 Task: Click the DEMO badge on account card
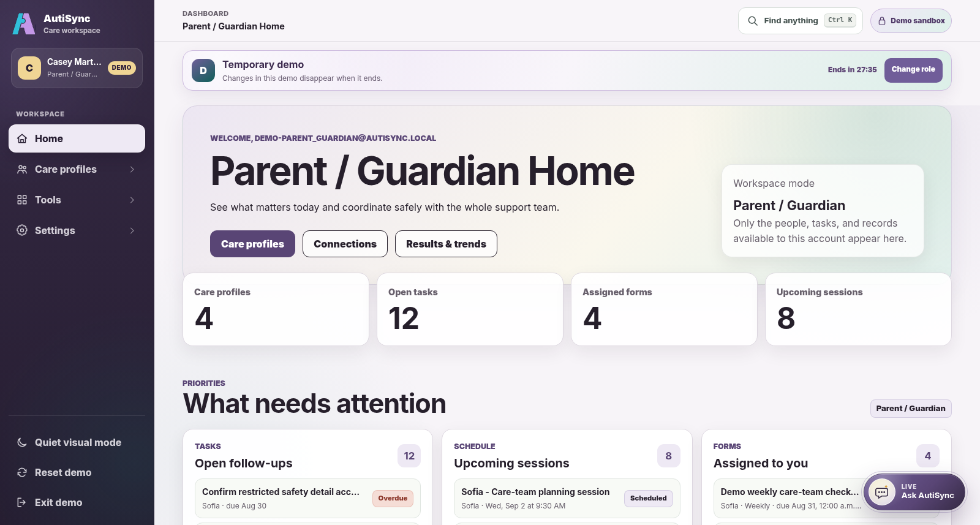click(x=122, y=68)
